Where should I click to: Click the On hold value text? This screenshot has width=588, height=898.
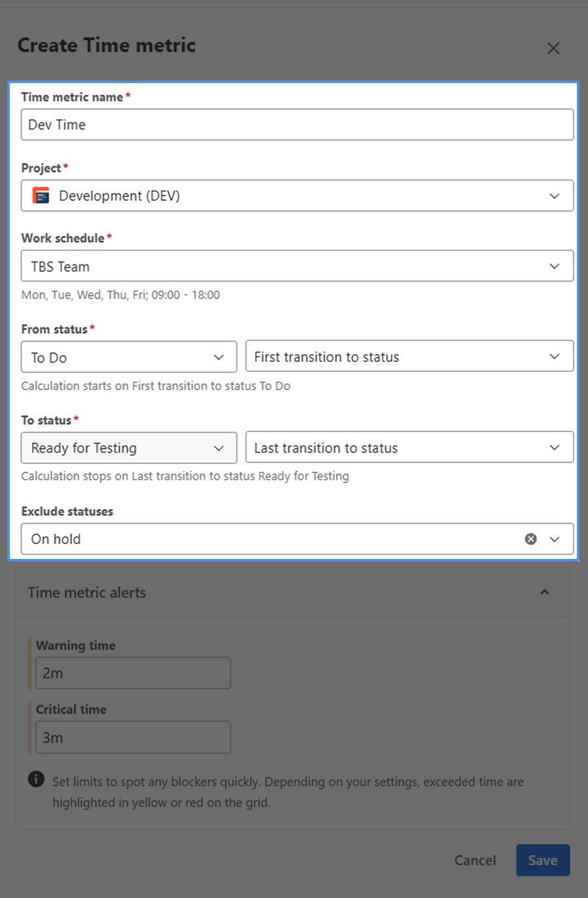[x=56, y=539]
